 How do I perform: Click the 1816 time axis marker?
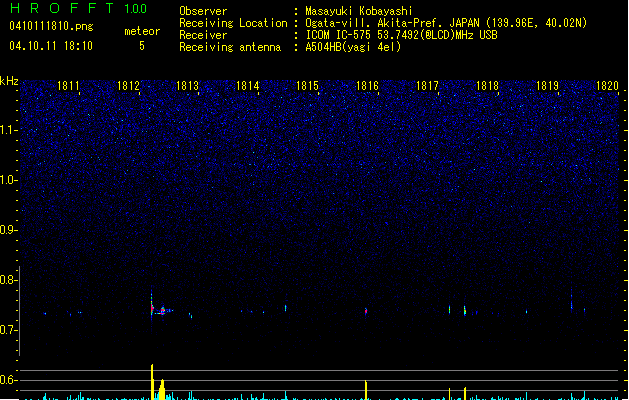point(367,86)
